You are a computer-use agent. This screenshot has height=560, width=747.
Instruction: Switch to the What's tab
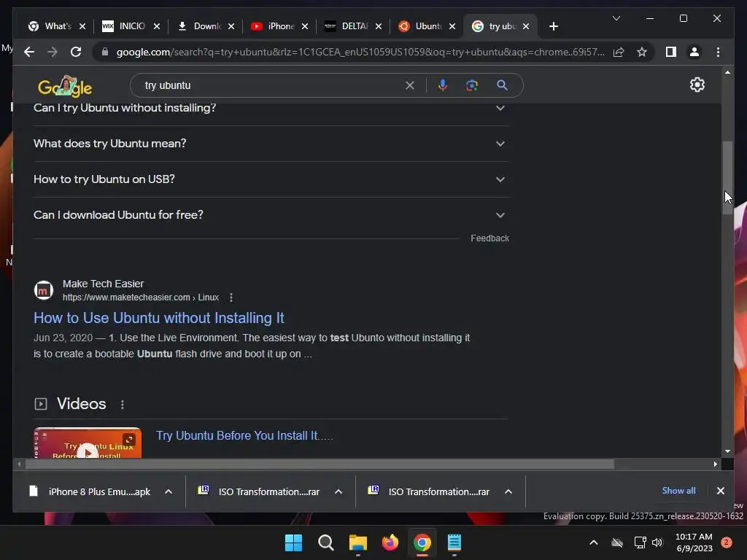point(50,26)
